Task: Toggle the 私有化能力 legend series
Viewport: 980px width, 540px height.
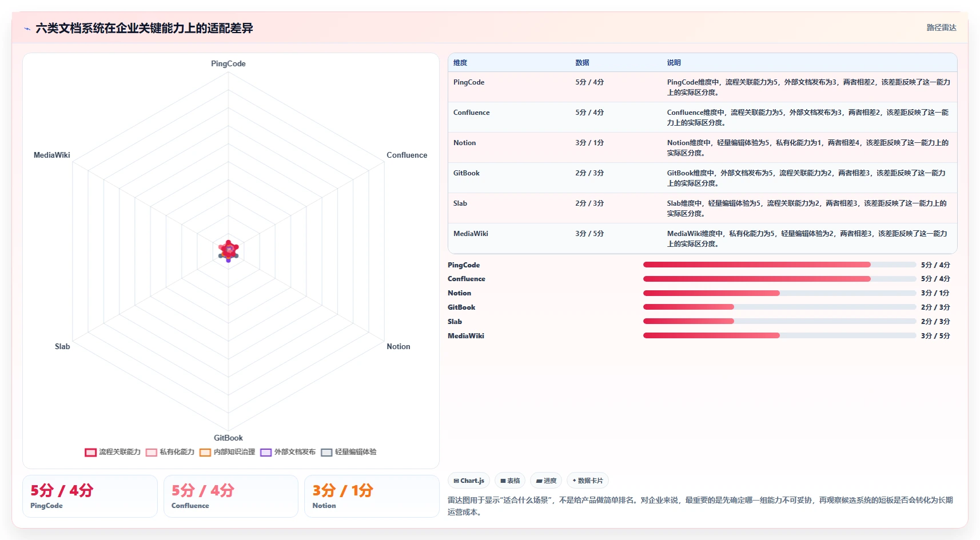Action: pos(170,452)
